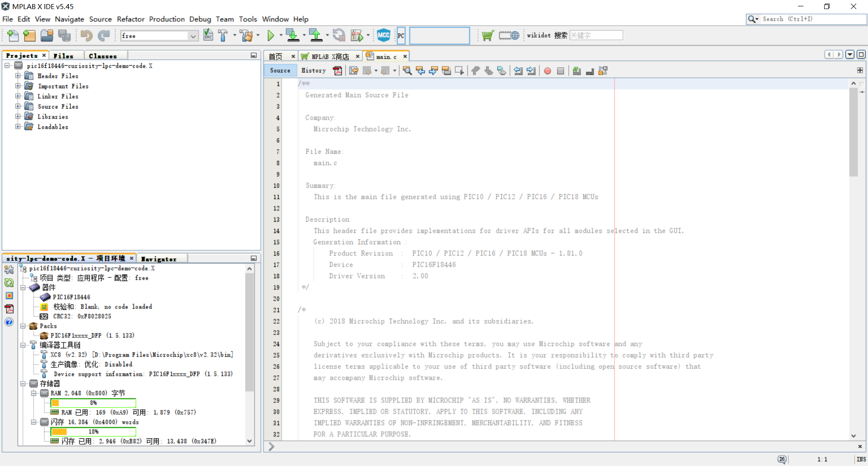Start macro recording red circle
The height and width of the screenshot is (466, 868).
[x=547, y=71]
